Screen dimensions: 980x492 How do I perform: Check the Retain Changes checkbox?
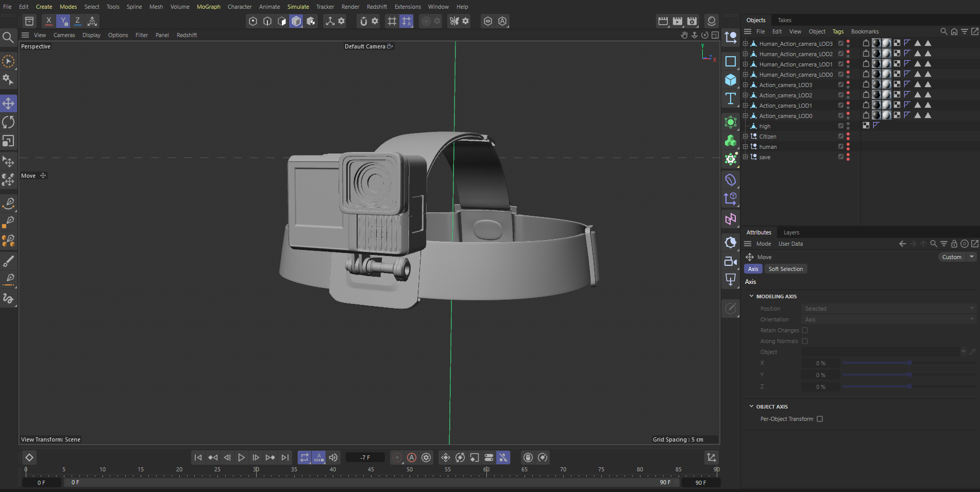[x=805, y=330]
